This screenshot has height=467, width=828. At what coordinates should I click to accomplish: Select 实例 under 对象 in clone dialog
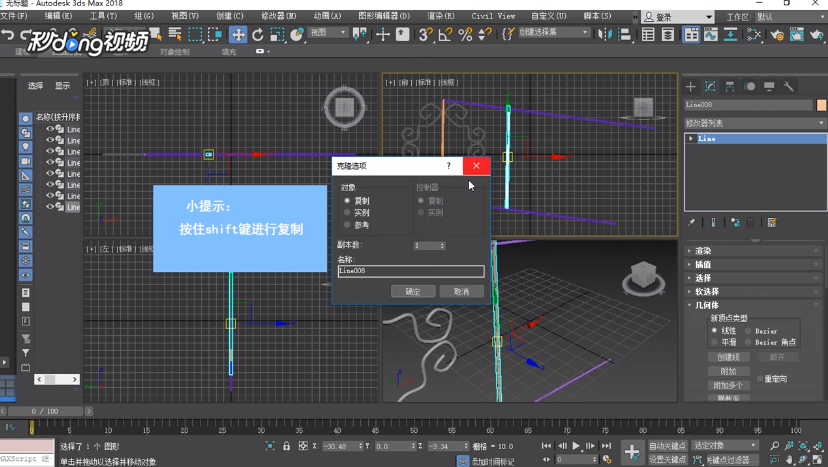pos(347,212)
